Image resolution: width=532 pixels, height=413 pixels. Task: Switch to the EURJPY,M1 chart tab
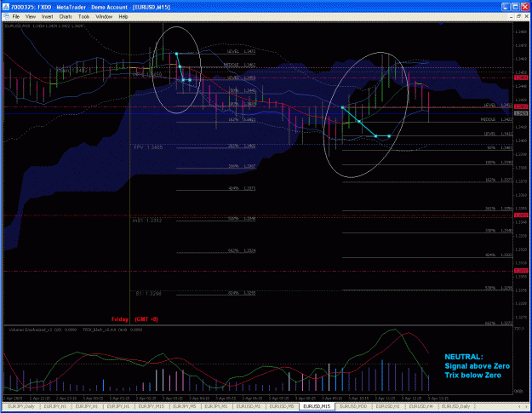point(216,406)
